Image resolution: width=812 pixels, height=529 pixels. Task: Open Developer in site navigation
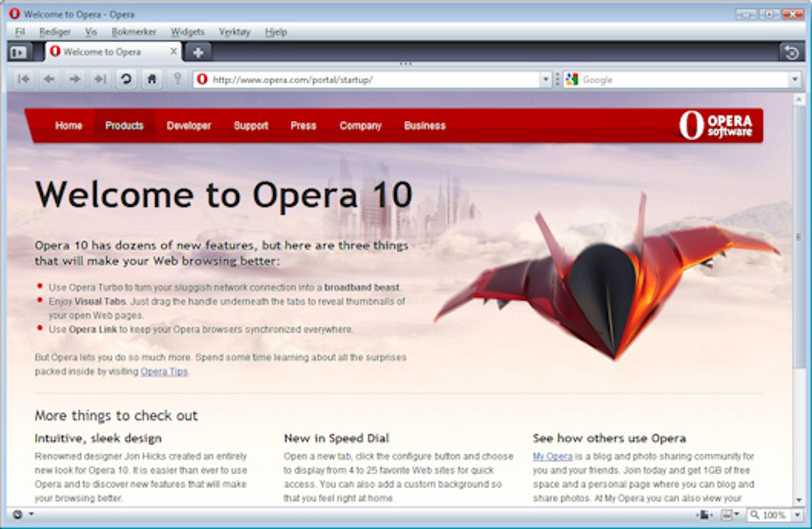pos(189,126)
